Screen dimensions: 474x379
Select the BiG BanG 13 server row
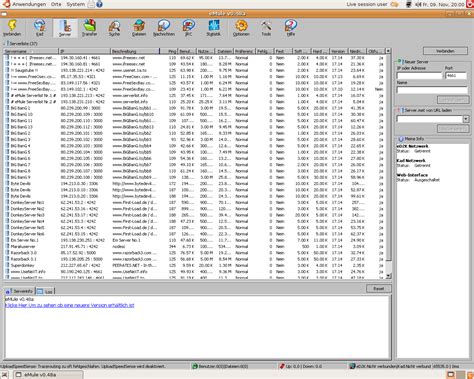(x=195, y=127)
